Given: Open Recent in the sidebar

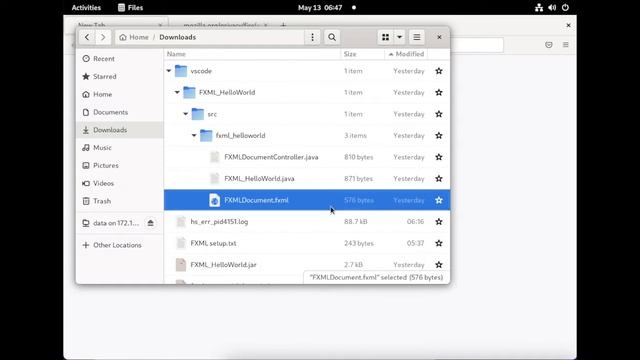Looking at the screenshot, I should click(120, 59).
